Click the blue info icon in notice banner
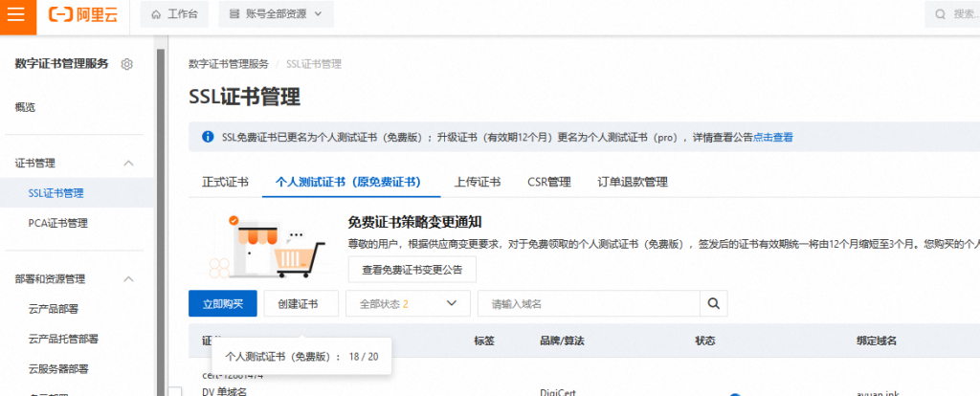This screenshot has height=396, width=980. tap(207, 137)
